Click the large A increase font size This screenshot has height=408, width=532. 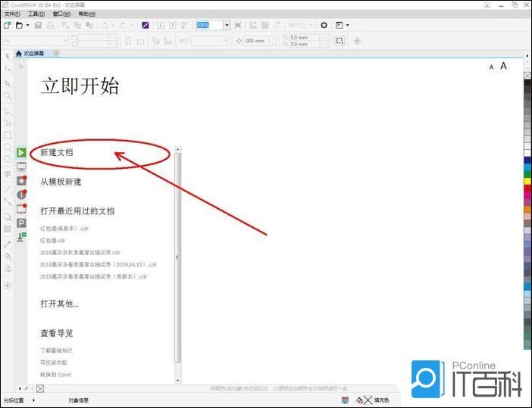503,66
